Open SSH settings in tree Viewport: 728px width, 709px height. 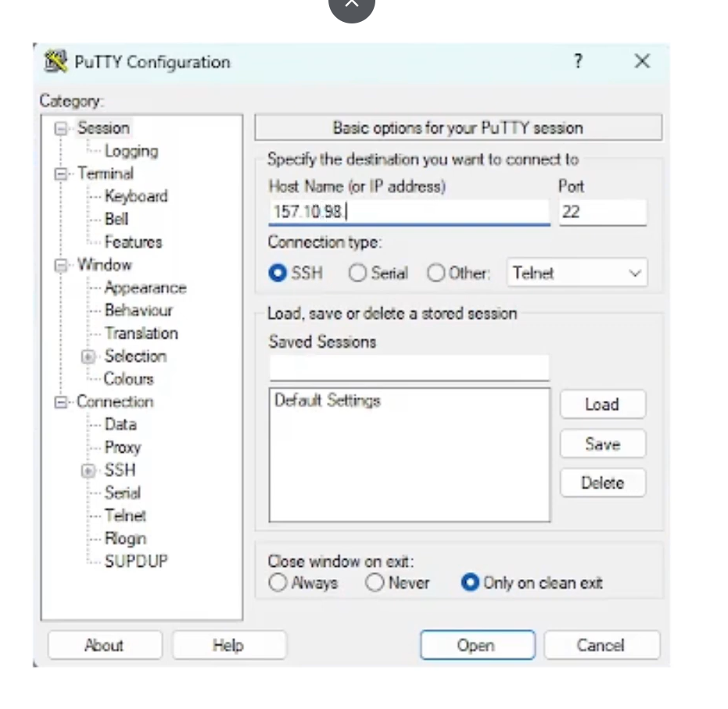[x=120, y=470]
